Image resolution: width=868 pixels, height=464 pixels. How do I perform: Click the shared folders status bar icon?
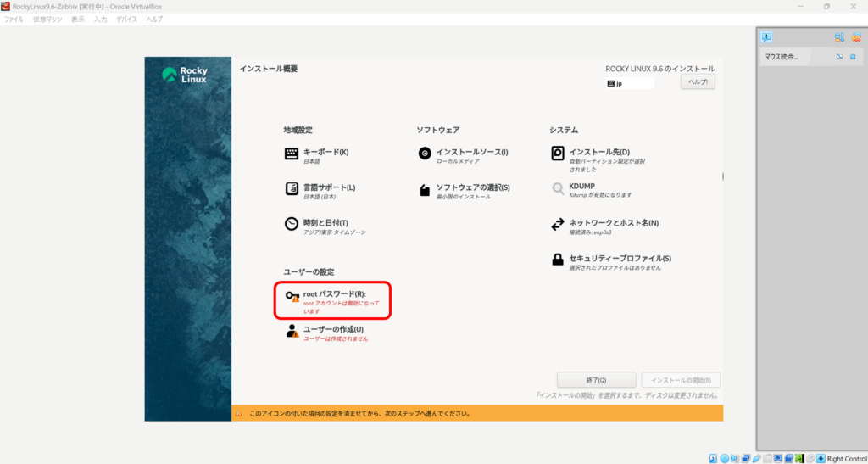click(767, 458)
